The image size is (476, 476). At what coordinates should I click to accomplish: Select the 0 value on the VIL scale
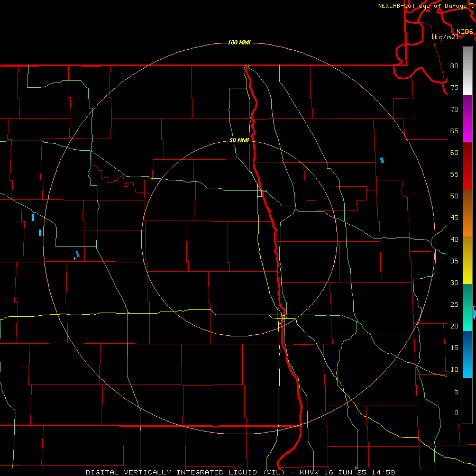click(456, 413)
